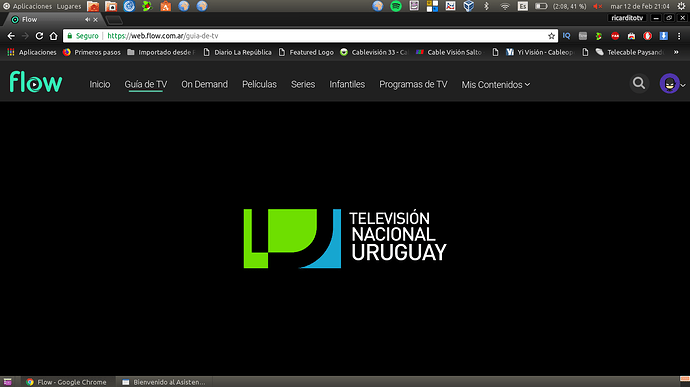690x387 pixels.
Task: Go back in browser history
Action: (11, 36)
